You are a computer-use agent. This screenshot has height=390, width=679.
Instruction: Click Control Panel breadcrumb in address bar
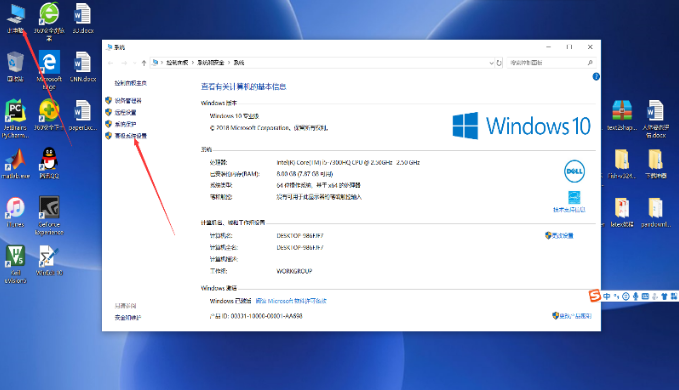pyautogui.click(x=177, y=63)
